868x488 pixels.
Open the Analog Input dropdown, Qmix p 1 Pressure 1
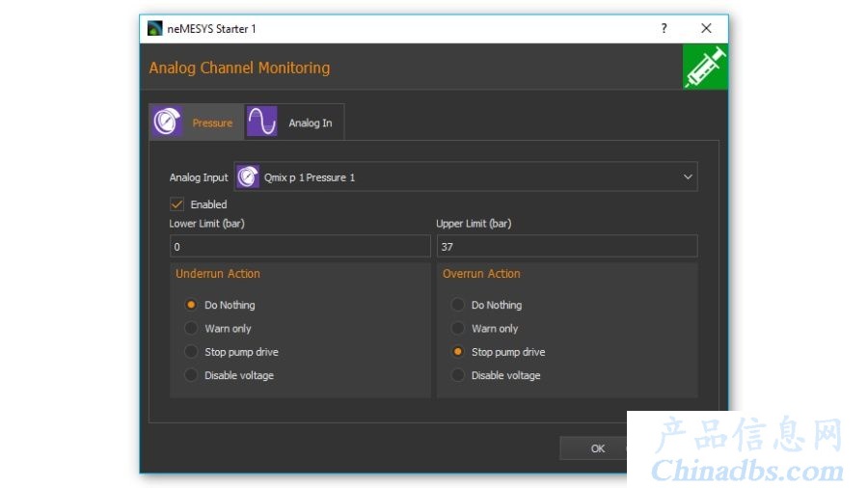coord(466,177)
